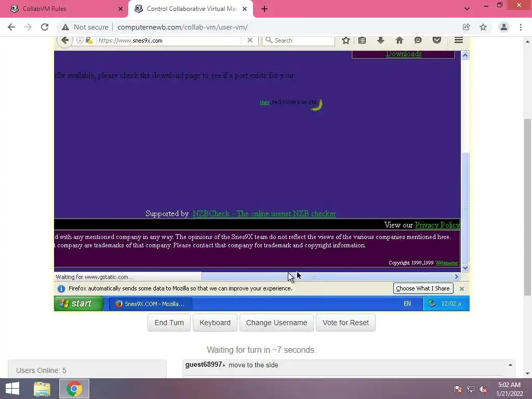Open Windows Start button on host taskbar

pos(12,389)
